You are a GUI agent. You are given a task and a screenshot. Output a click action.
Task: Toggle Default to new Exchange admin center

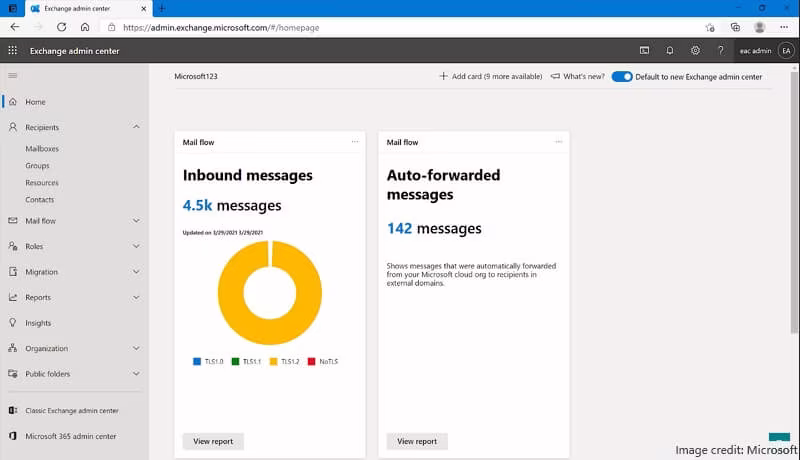[x=622, y=76]
